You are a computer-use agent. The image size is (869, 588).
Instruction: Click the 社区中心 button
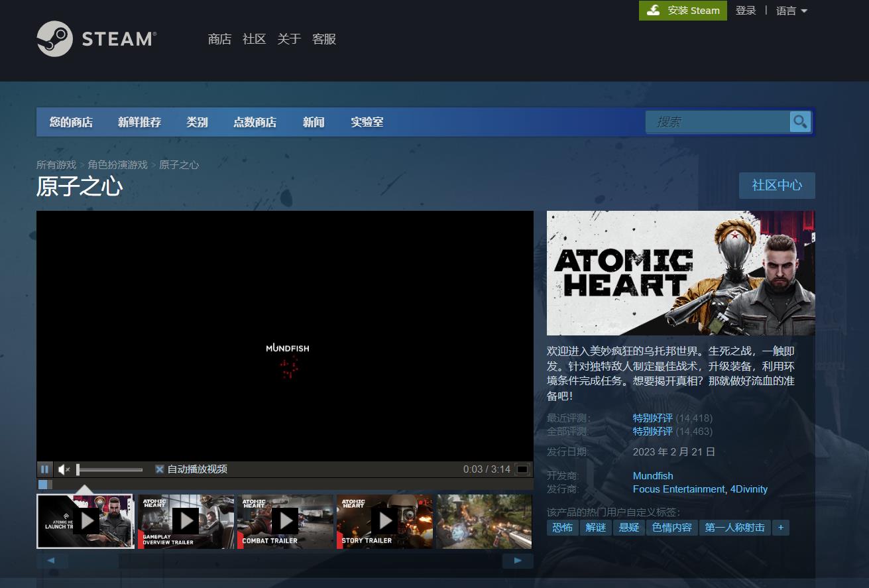click(x=776, y=186)
